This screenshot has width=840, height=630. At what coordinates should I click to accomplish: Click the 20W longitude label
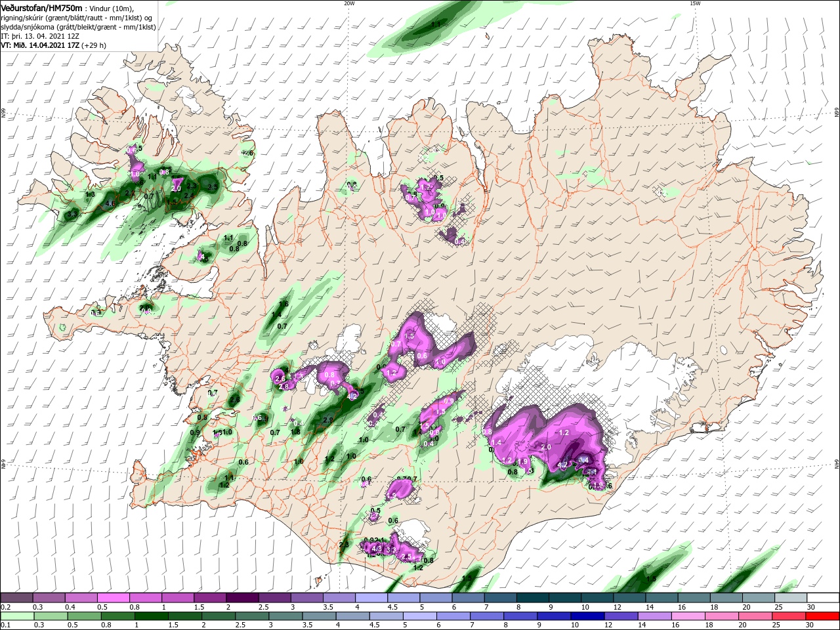349,3
